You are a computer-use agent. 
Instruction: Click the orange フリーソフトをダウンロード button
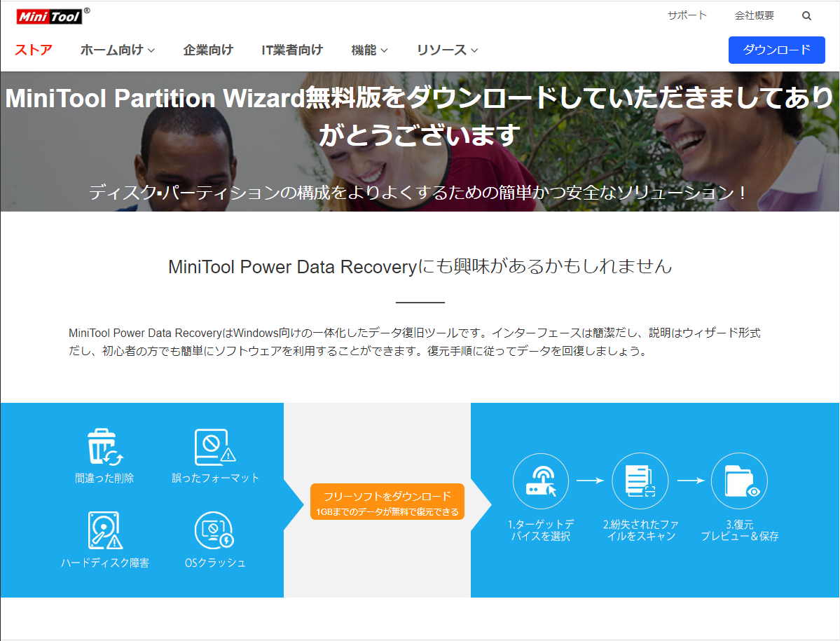pos(387,502)
